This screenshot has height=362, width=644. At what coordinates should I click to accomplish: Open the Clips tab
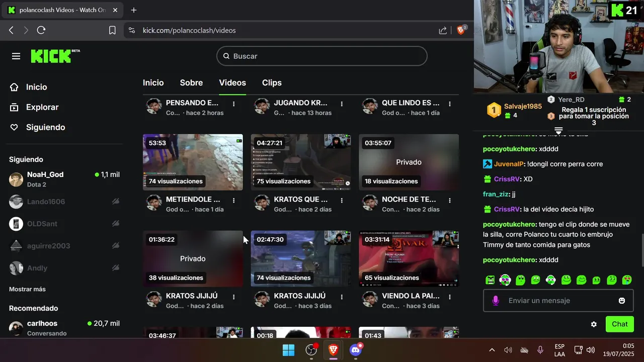pos(272,82)
